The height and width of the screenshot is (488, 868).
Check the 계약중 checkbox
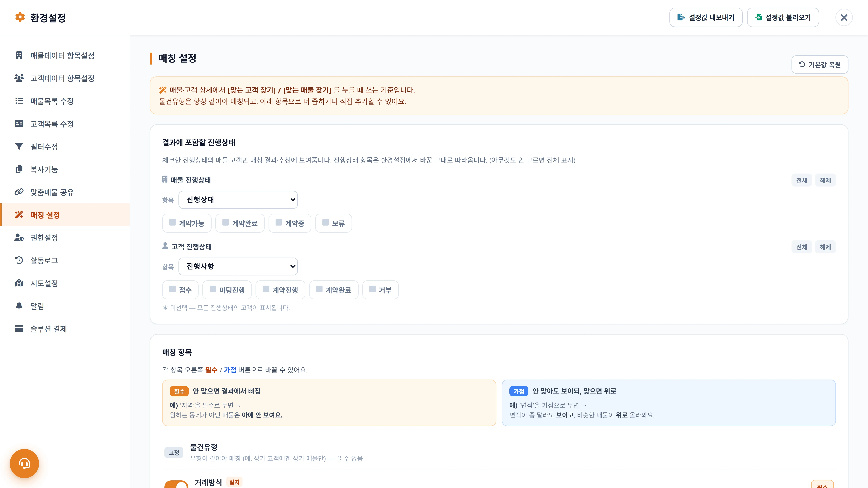[x=279, y=222]
